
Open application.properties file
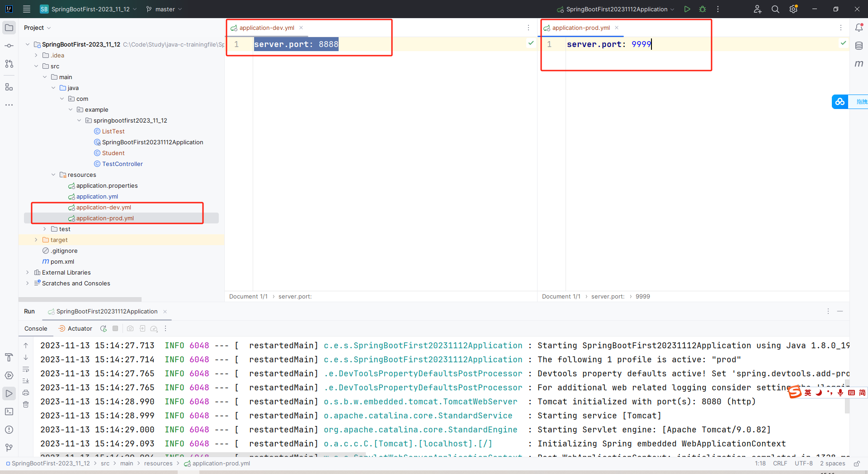[x=107, y=185]
